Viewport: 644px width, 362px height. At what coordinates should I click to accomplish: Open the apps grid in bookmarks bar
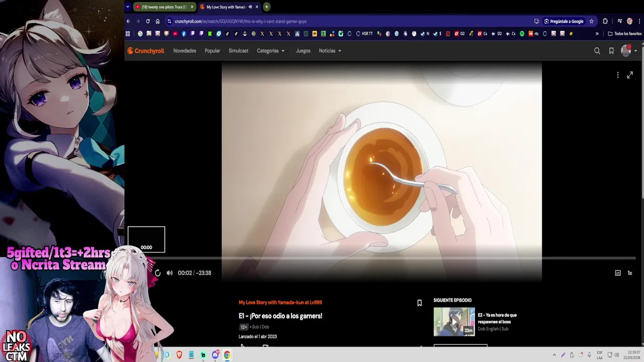point(128,34)
